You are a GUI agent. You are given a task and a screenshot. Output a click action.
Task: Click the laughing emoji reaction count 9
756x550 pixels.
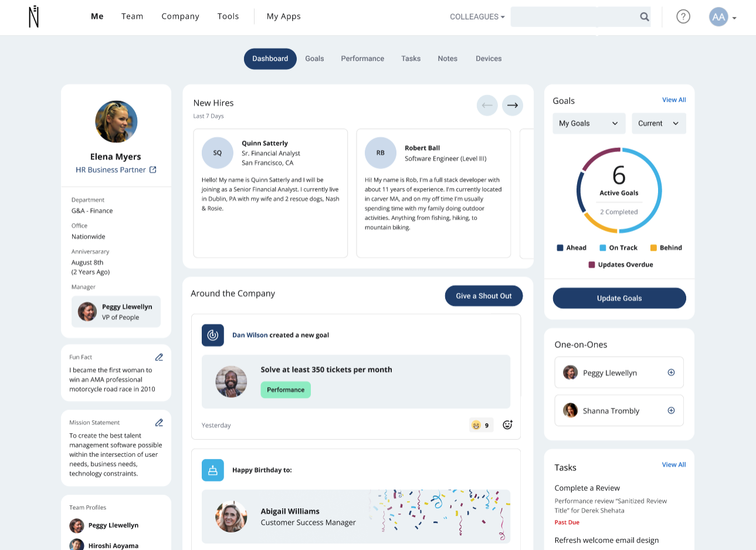(x=481, y=425)
